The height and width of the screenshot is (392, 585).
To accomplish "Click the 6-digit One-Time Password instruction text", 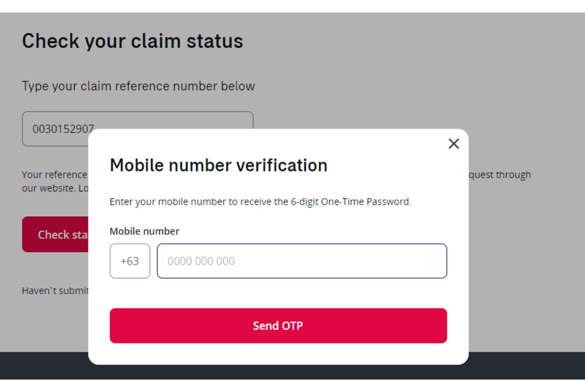I will [260, 202].
